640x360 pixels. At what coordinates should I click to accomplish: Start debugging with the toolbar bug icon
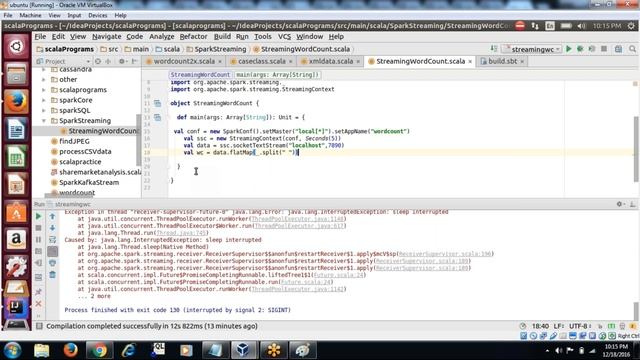580,49
